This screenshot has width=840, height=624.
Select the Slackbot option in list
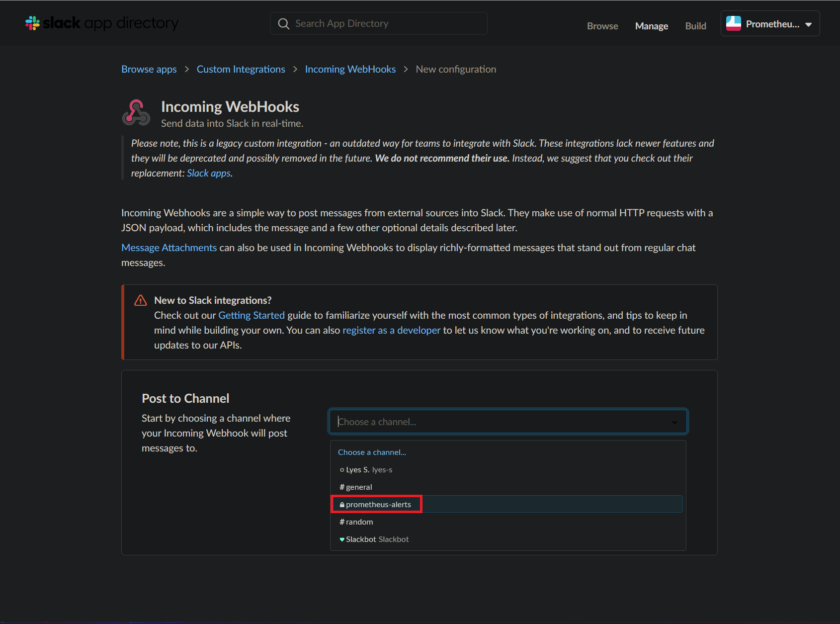pos(508,539)
